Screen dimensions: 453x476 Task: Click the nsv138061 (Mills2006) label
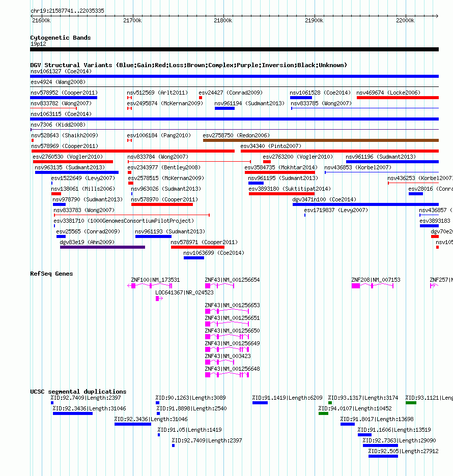point(83,189)
